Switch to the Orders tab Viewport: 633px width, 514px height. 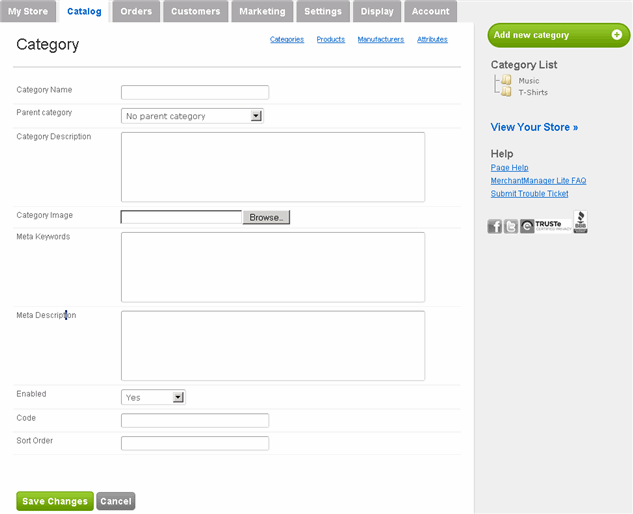(136, 11)
